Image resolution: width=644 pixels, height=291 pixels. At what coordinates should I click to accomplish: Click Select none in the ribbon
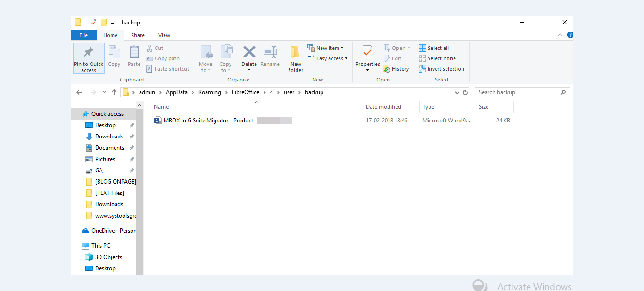pos(438,58)
